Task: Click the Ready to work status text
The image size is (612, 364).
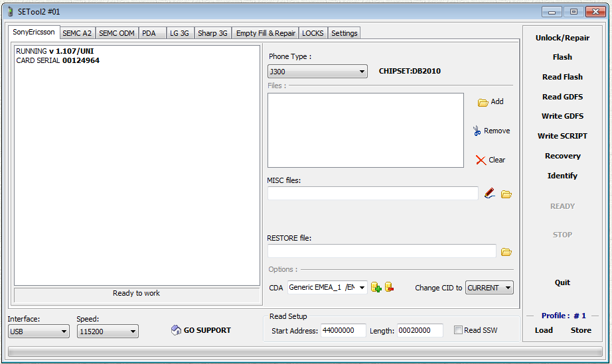Action: pyautogui.click(x=136, y=293)
